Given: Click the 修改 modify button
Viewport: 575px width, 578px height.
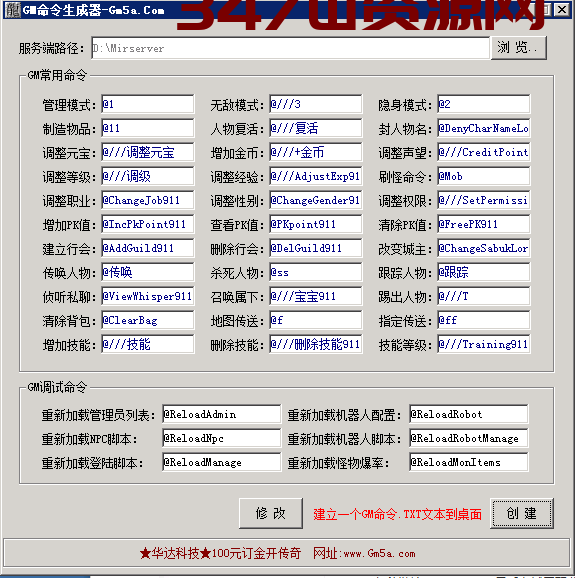Looking at the screenshot, I should (271, 513).
